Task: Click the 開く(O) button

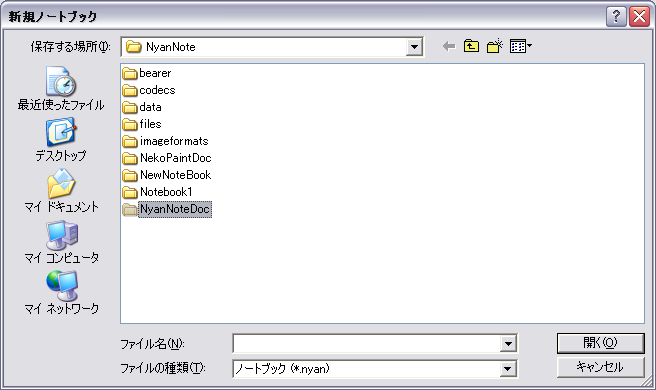Action: pos(600,343)
